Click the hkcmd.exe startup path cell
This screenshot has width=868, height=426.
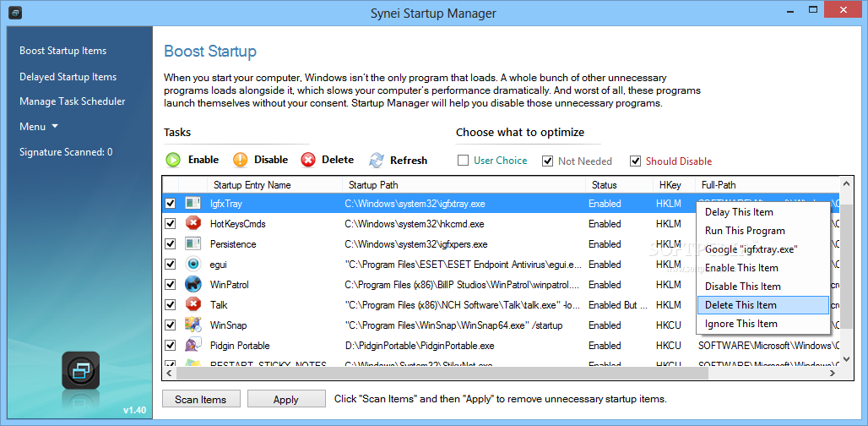[x=414, y=224]
